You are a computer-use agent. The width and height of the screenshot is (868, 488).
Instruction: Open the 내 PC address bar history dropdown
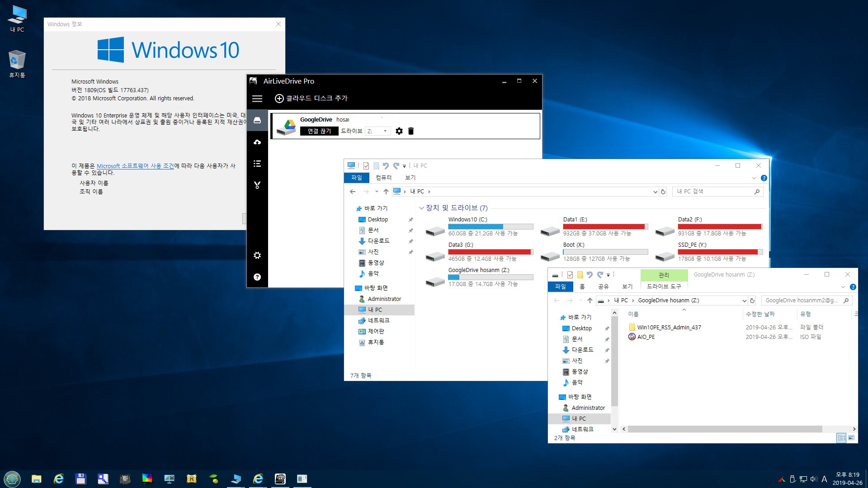(655, 192)
